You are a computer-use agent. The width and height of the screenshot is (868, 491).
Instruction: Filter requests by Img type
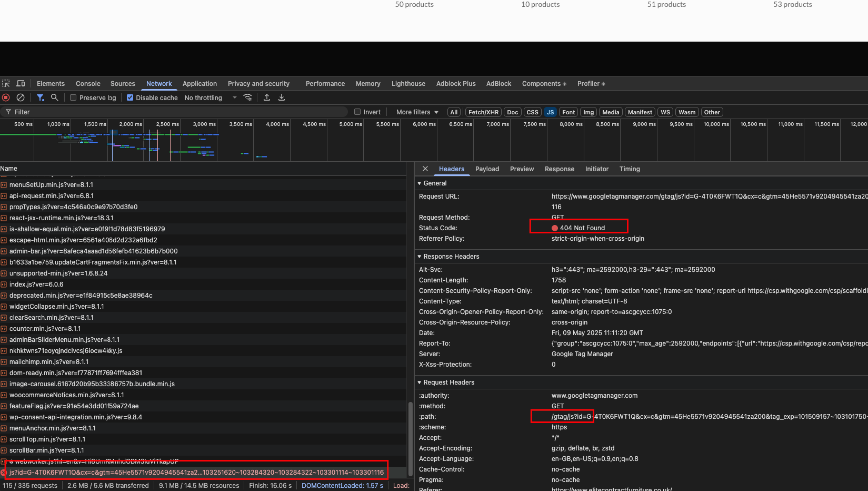click(x=588, y=112)
